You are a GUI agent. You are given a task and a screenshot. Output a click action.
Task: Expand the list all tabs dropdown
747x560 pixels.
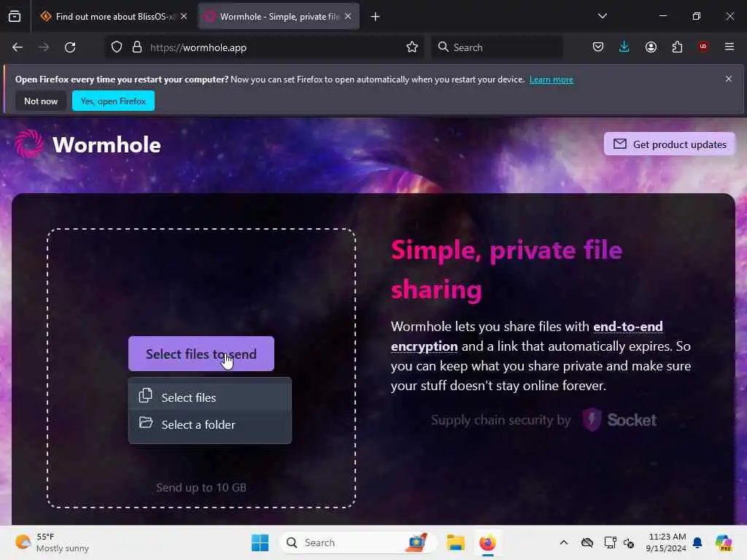[602, 16]
